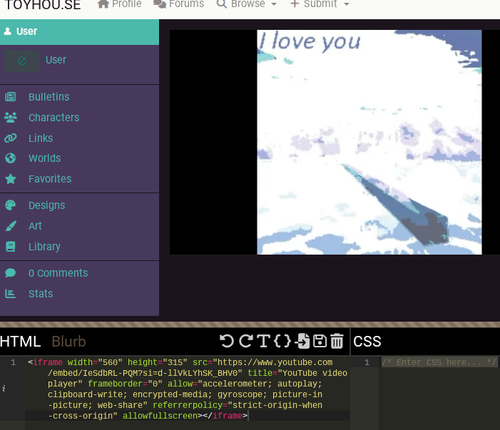Switch to the HTML tab

click(20, 341)
